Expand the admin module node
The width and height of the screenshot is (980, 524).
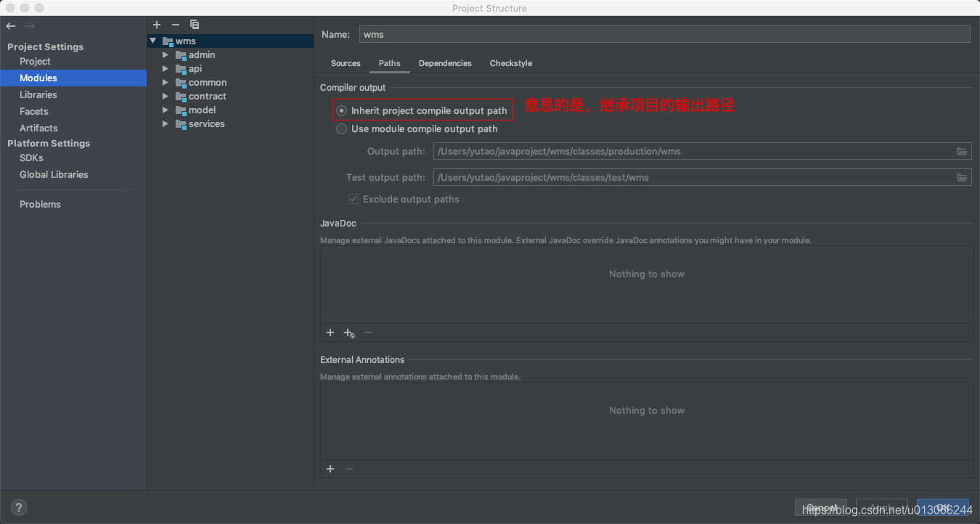[165, 54]
